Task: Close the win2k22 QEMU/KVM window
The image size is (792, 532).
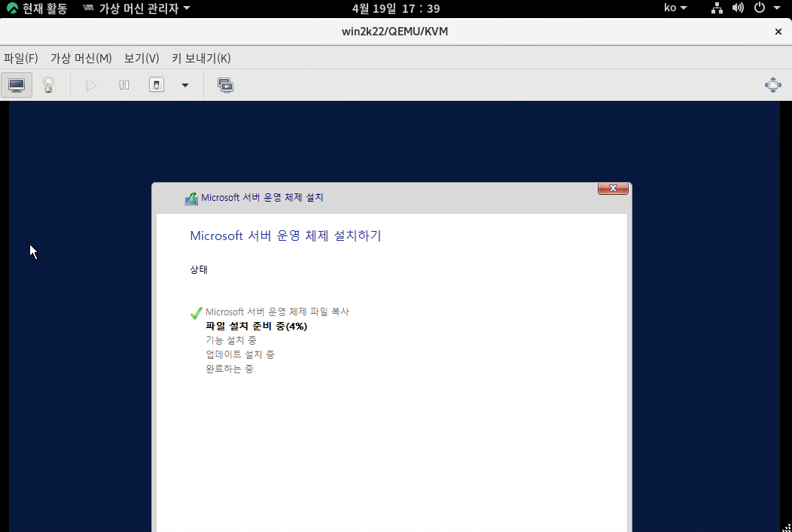Action: (x=778, y=32)
